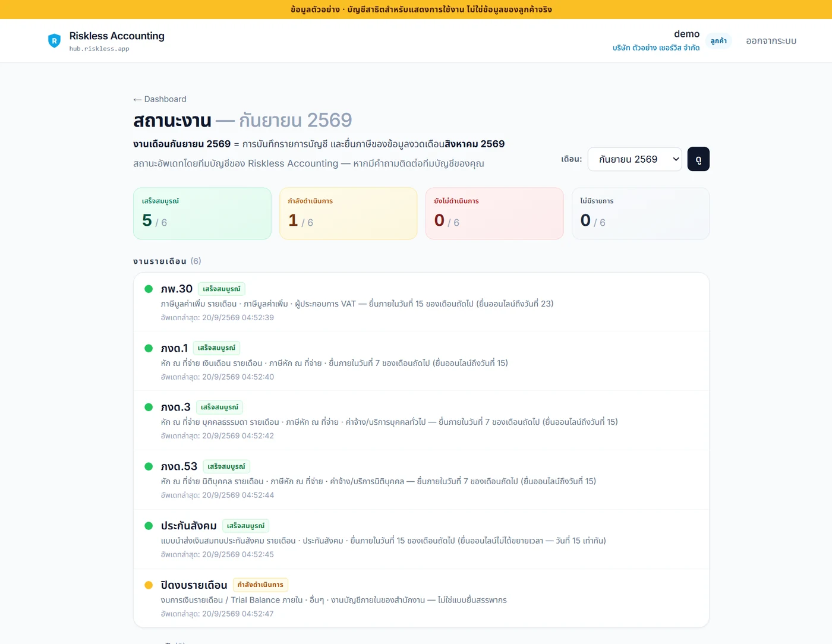This screenshot has height=644, width=832.
Task: Click the ปิดงบรายเดือน task title
Action: (x=194, y=585)
